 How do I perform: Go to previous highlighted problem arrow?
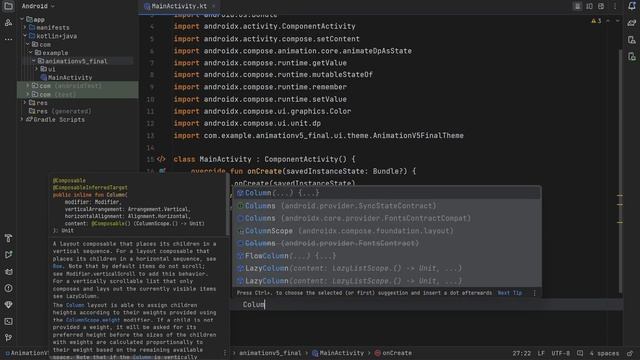(608, 21)
